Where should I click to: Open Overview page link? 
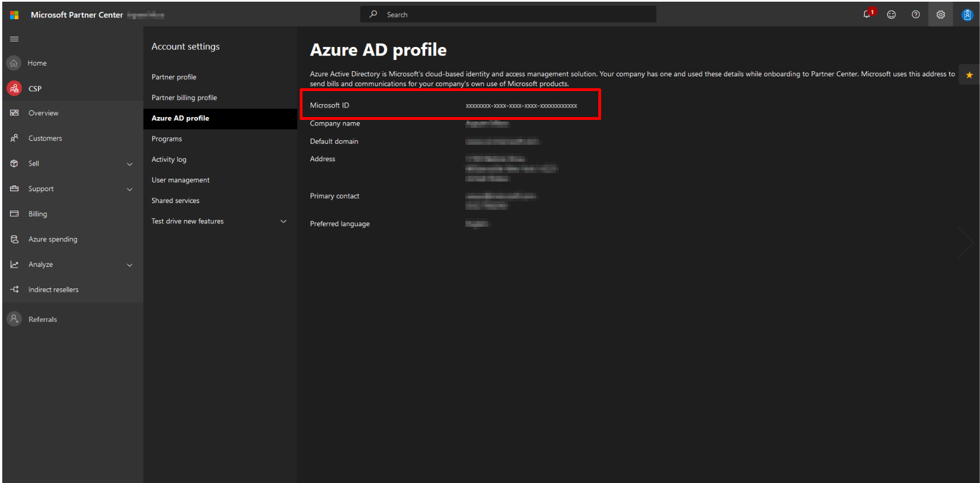[x=44, y=113]
